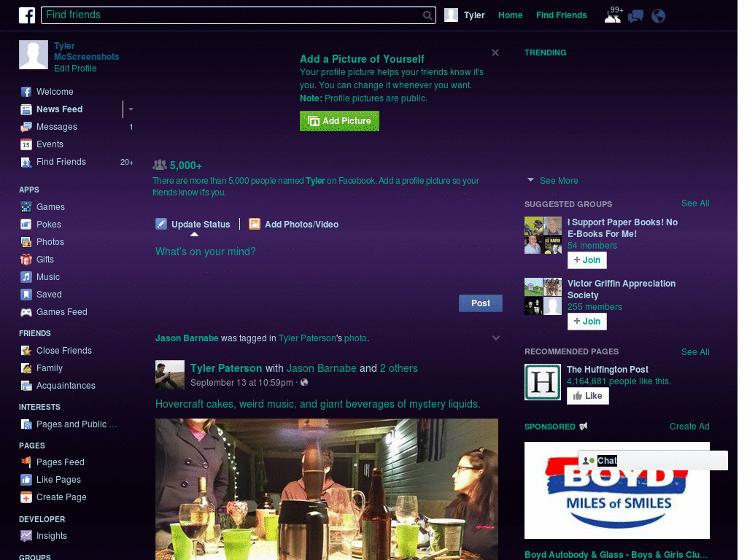
Task: Click the Saved bookmark icon
Action: click(x=26, y=295)
